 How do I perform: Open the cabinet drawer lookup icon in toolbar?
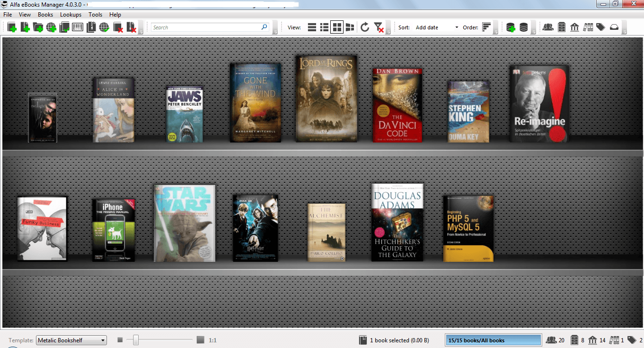tap(562, 27)
